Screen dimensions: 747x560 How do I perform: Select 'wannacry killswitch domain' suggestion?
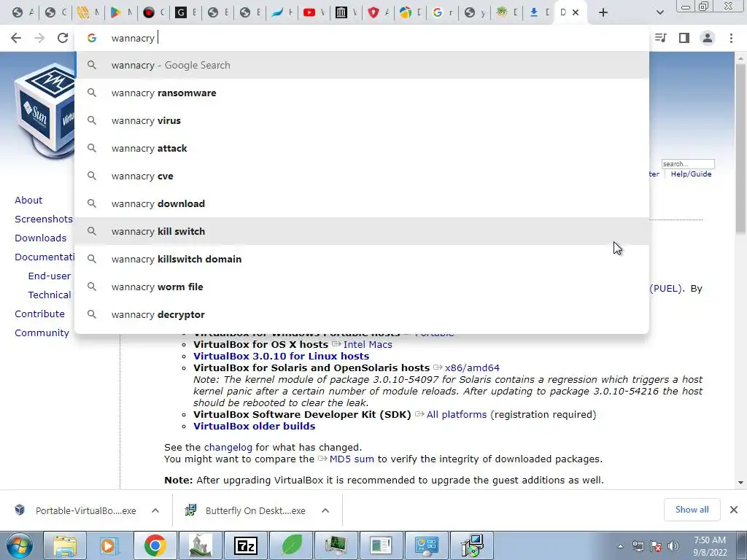tap(362, 259)
